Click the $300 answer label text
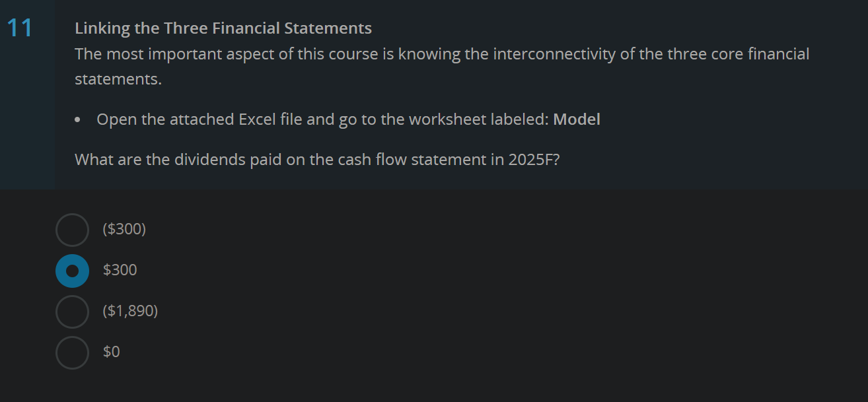 119,270
